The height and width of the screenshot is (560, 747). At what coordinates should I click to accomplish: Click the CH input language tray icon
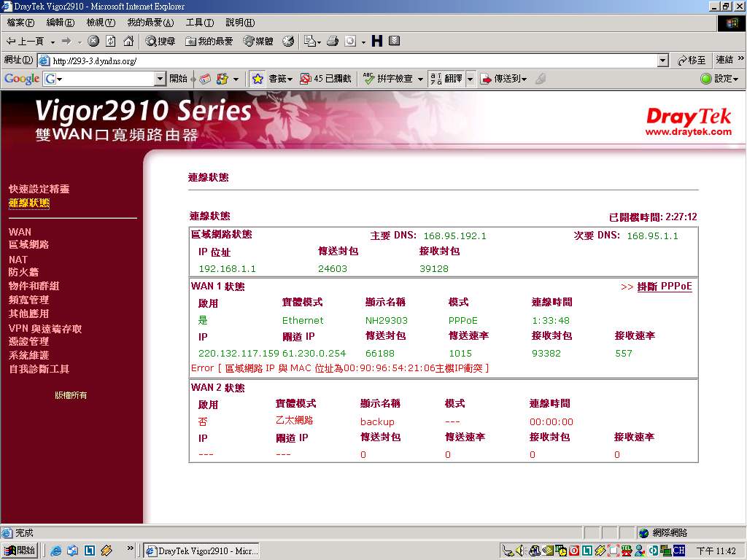tap(679, 551)
